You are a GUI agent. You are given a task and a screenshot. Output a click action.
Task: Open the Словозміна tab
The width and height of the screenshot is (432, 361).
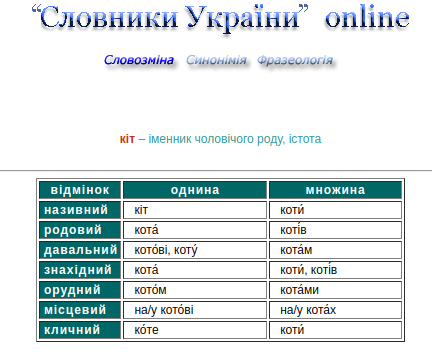click(x=139, y=60)
